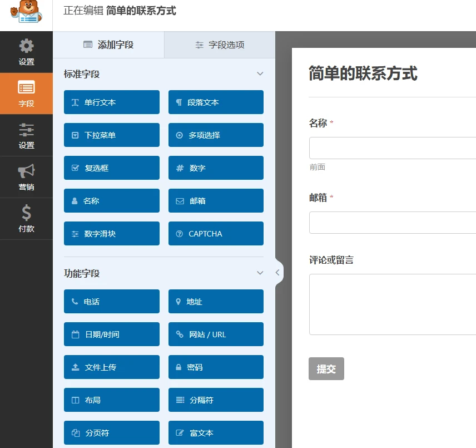Open the 付款 panel in the sidebar
Viewport: 476px width, 448px height.
(26, 219)
